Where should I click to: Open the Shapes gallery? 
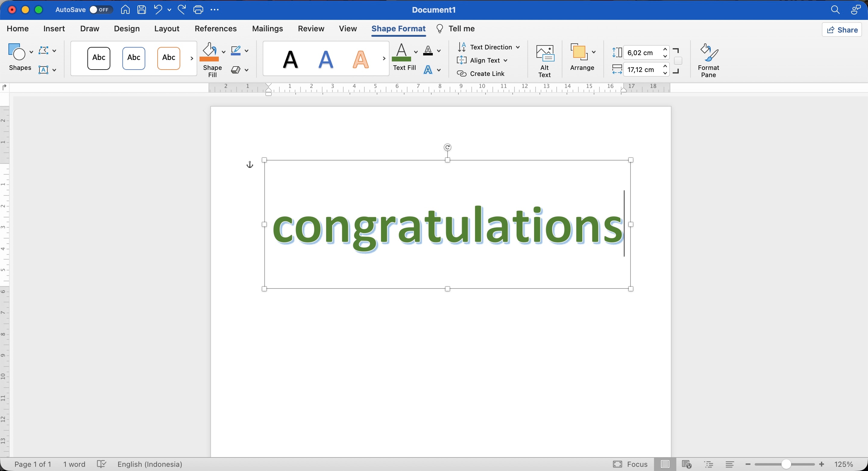tap(17, 51)
